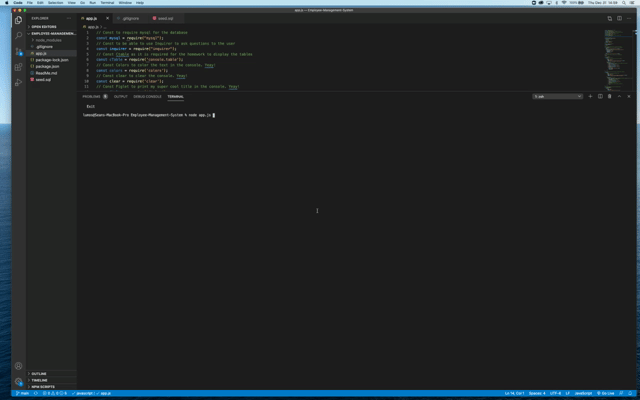Open .gitignore in the file tree
The height and width of the screenshot is (400, 640).
pyautogui.click(x=51, y=47)
